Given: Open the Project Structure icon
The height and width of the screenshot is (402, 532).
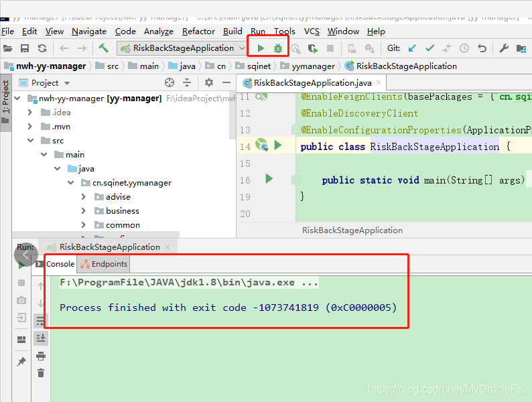Looking at the screenshot, I should point(521,48).
